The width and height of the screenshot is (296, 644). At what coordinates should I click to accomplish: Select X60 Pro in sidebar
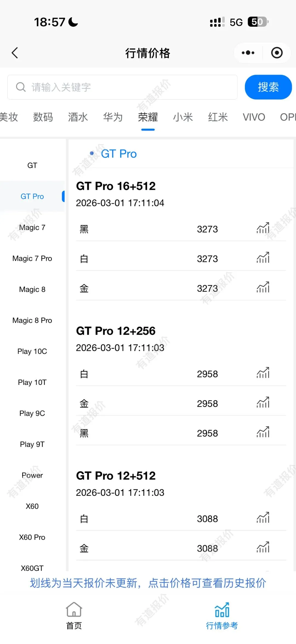pos(32,537)
